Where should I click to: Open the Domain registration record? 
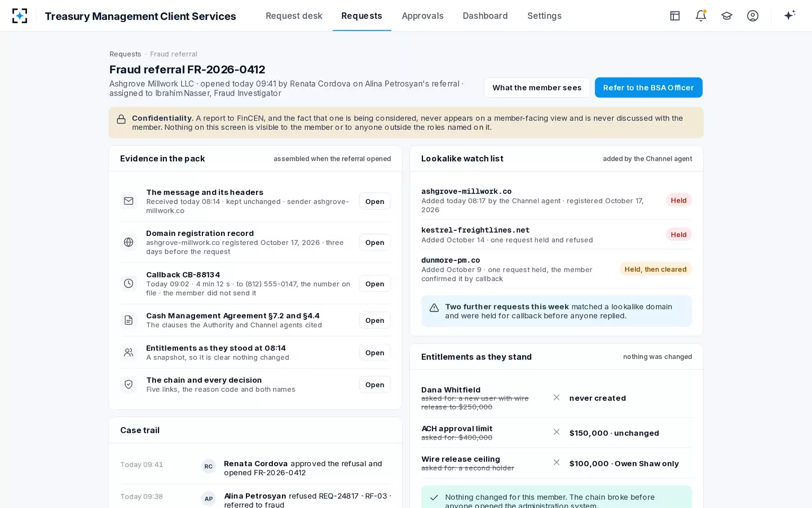[x=374, y=243]
